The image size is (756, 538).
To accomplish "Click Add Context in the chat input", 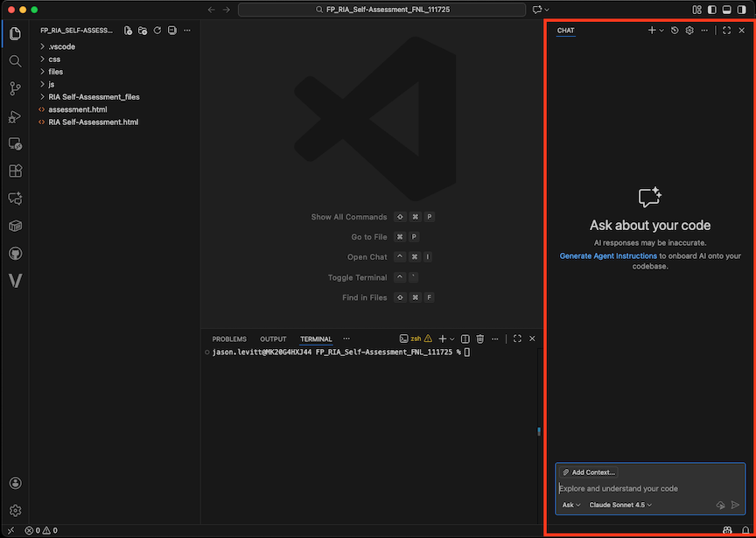I will (x=586, y=472).
